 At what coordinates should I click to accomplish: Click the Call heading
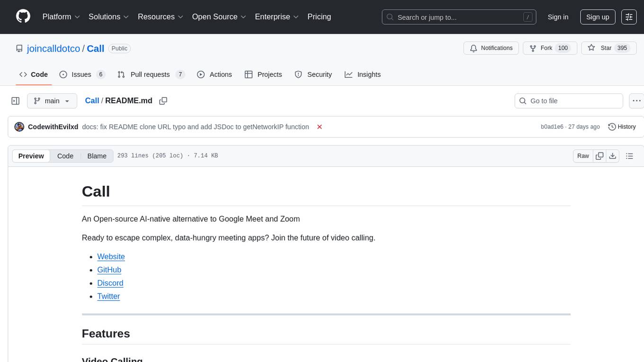pyautogui.click(x=96, y=191)
